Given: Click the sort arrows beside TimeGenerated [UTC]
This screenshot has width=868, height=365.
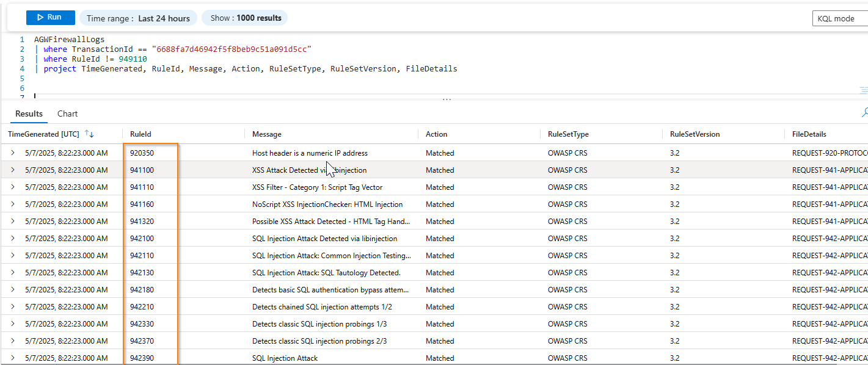Looking at the screenshot, I should click(89, 134).
